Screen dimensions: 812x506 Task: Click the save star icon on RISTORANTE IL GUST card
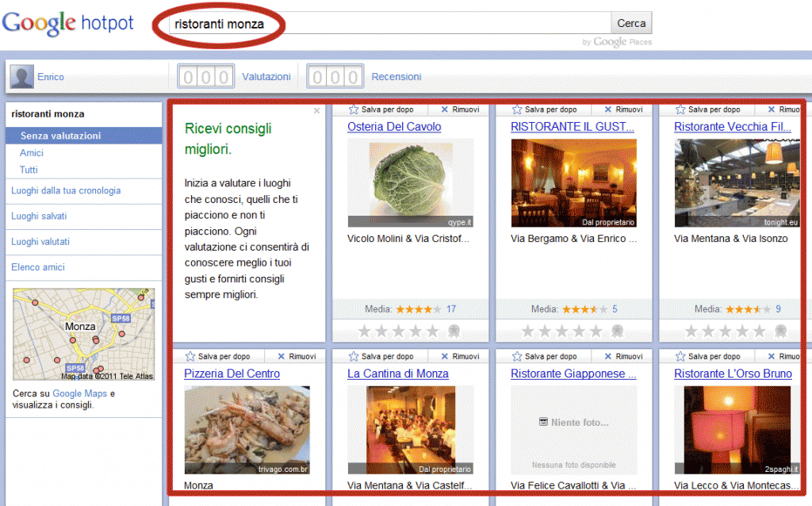517,109
